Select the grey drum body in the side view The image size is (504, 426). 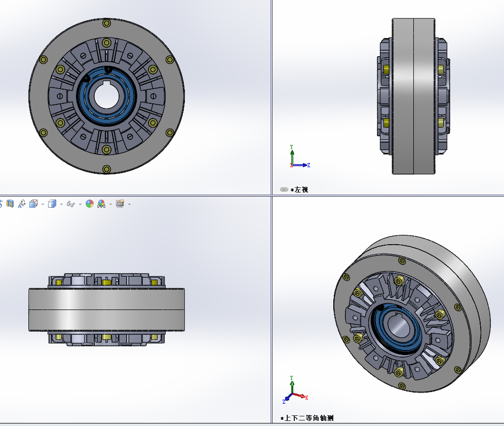413,96
